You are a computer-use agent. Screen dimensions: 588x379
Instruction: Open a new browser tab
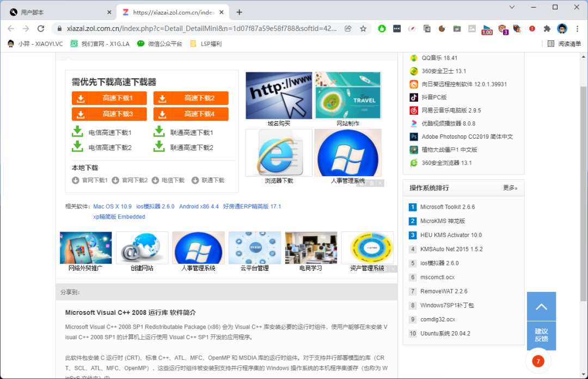[x=239, y=13]
